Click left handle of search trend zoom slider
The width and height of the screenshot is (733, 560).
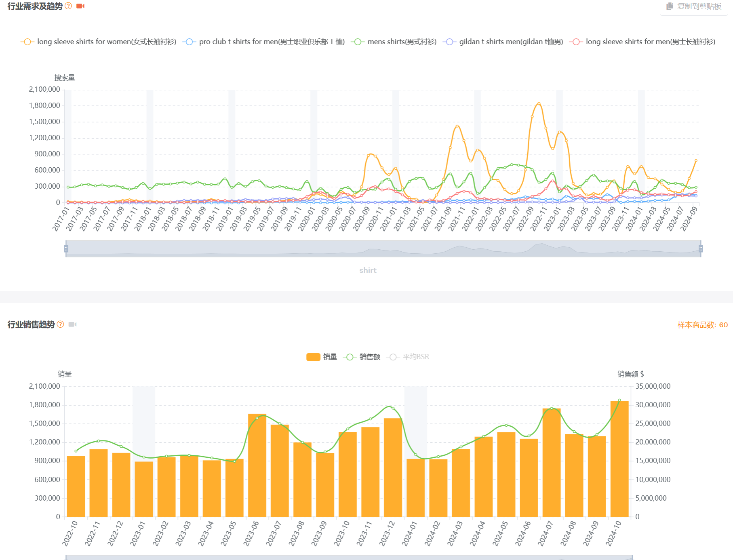66,248
